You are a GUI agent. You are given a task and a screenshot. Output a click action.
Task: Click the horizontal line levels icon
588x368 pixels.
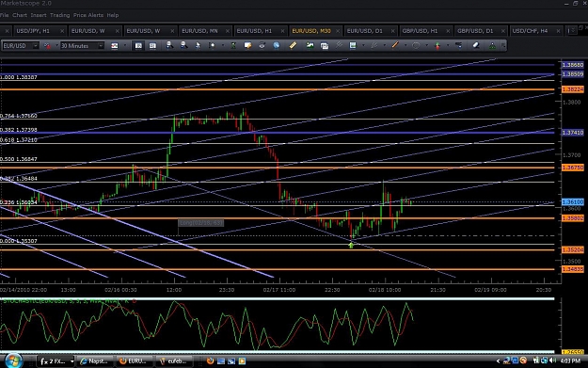coord(458,45)
